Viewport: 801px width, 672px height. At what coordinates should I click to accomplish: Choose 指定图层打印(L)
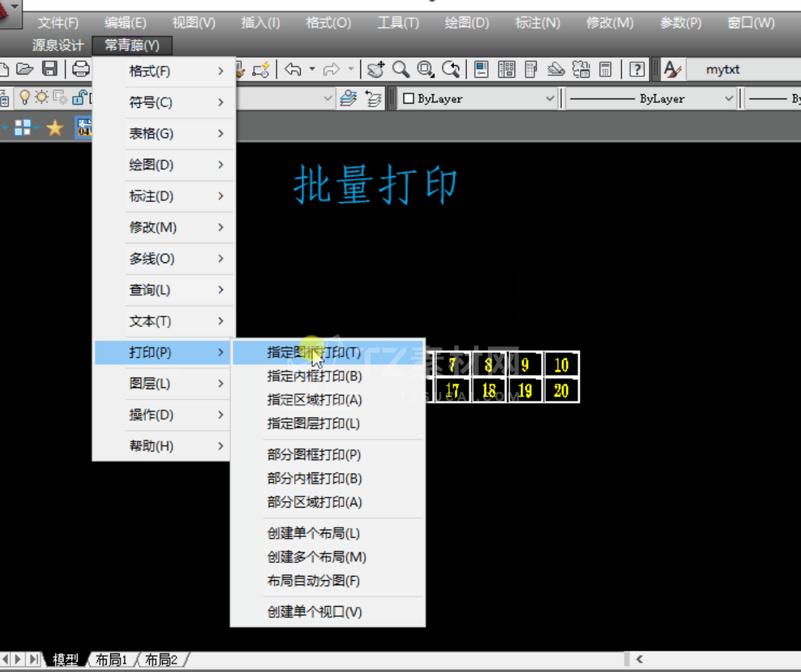point(328,424)
